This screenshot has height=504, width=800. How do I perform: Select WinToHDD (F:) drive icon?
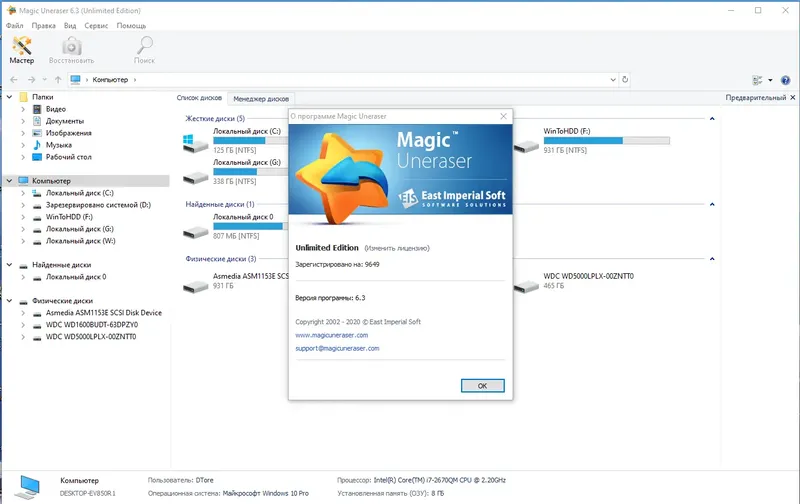click(526, 147)
